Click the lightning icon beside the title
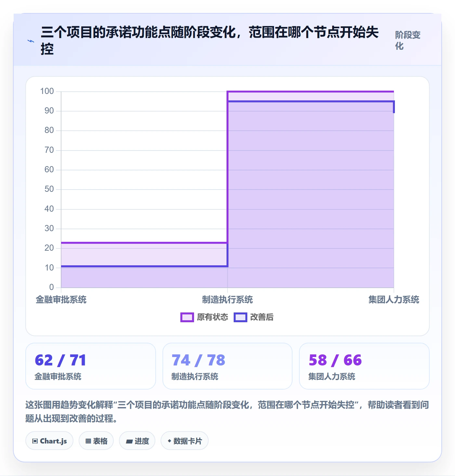This screenshot has height=476, width=455. [x=31, y=41]
